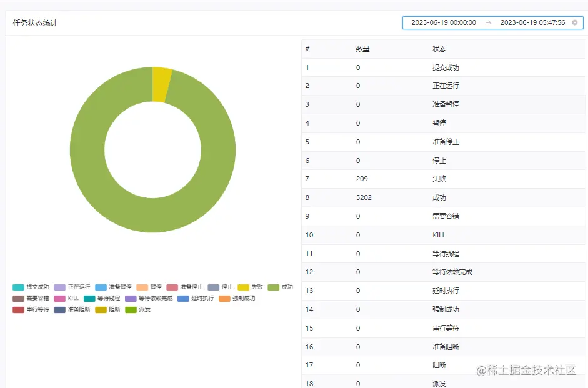Click the 延时执行 status in row 13
The image size is (588, 388).
(446, 291)
